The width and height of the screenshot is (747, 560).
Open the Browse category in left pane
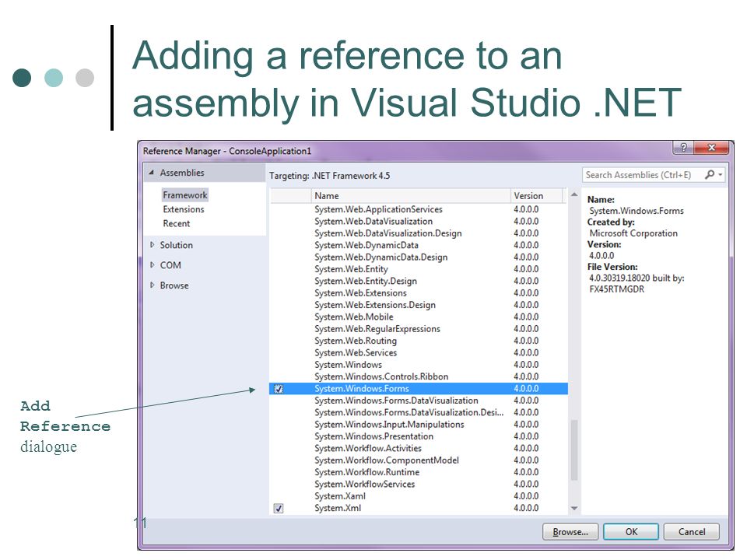[174, 285]
